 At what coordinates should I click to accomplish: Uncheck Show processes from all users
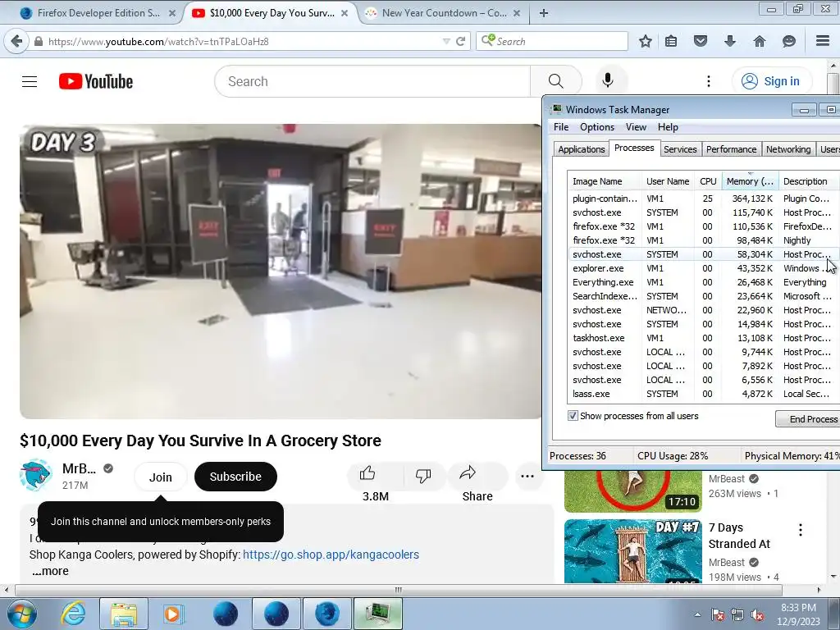(x=573, y=416)
